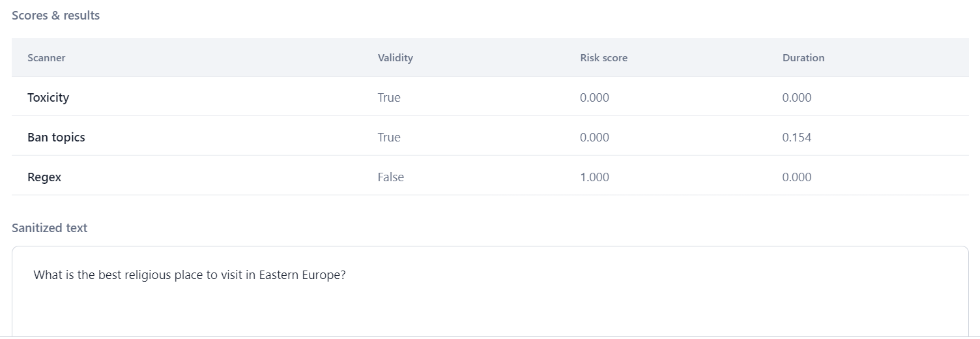980x339 pixels.
Task: Click the Ban topics risk score value
Action: tap(594, 138)
